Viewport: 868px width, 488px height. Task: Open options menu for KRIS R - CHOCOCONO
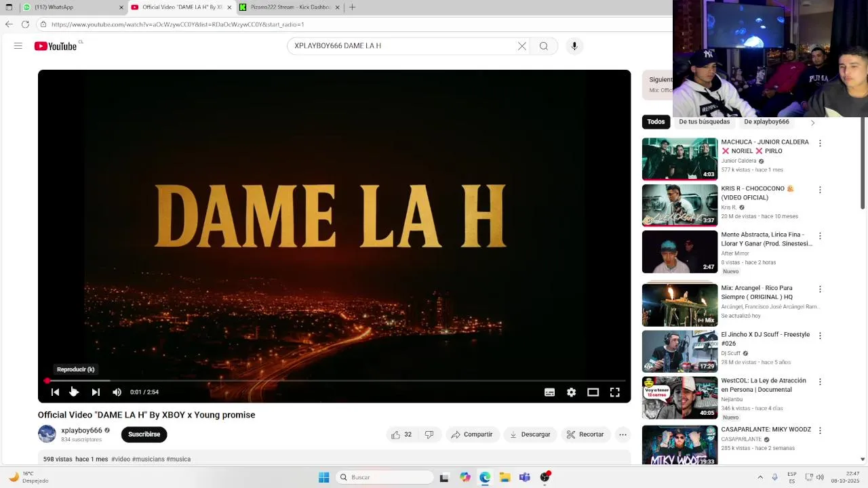pyautogui.click(x=820, y=190)
